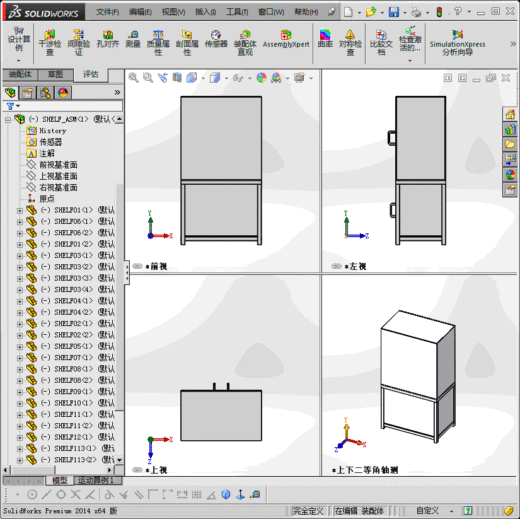Screen dimensions: 520x519
Task: Expand hidden manager tabs chevron
Action: [x=117, y=92]
